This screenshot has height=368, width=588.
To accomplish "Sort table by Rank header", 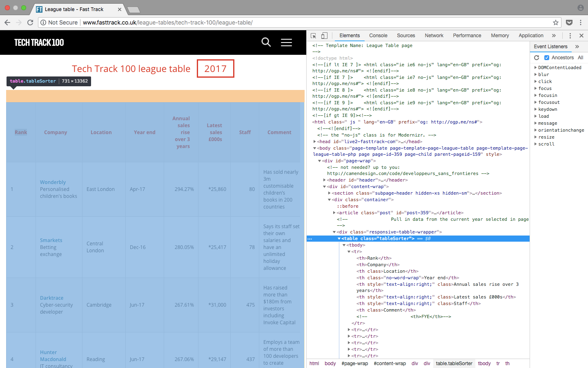I will 21,132.
